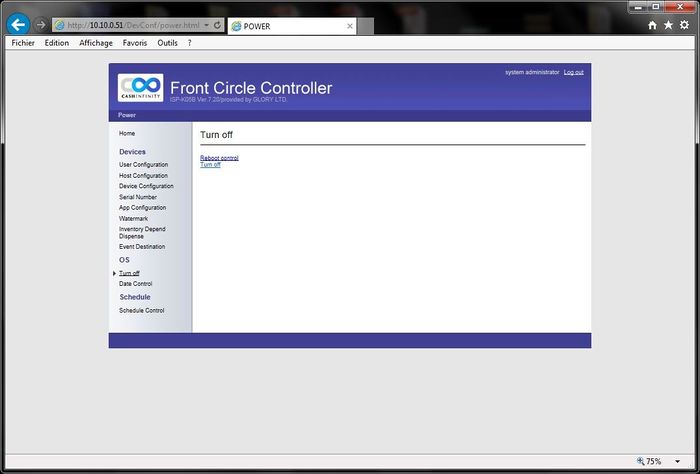Open User Configuration page
The width and height of the screenshot is (700, 474).
click(144, 165)
